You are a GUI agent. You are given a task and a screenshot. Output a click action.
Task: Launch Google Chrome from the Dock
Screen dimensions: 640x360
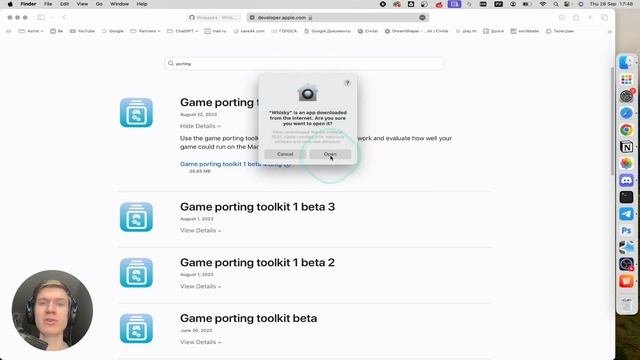[626, 130]
